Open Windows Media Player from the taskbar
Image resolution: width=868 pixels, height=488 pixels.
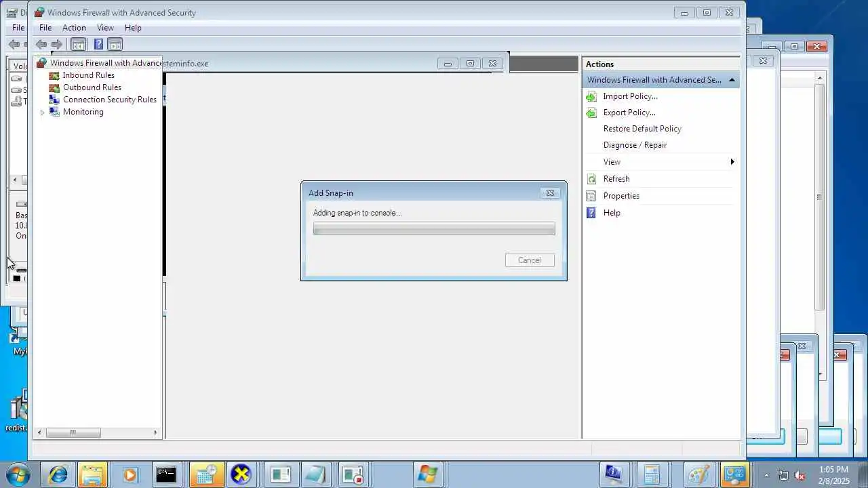click(129, 474)
